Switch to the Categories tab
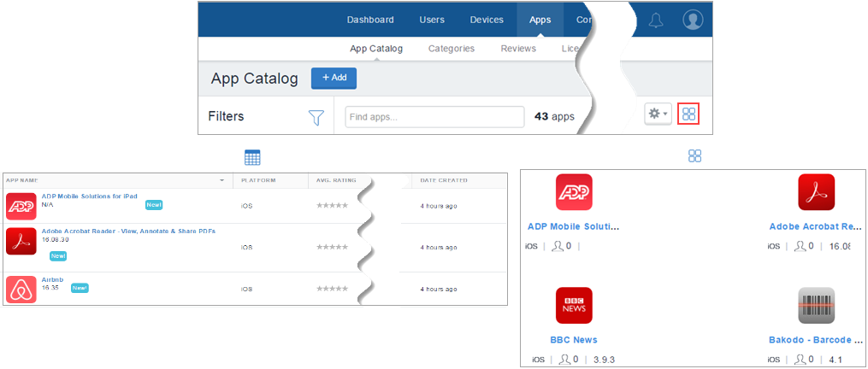Image resolution: width=868 pixels, height=369 pixels. 452,49
